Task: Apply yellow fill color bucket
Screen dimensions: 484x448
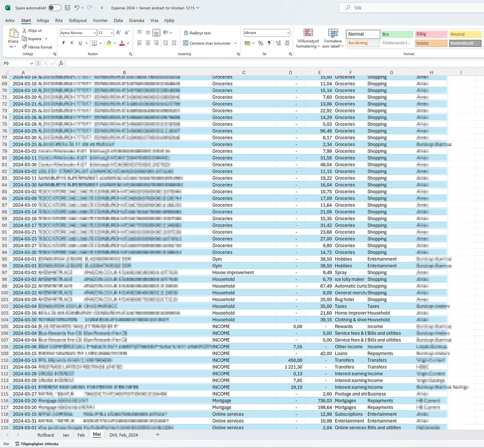Action: click(x=109, y=43)
